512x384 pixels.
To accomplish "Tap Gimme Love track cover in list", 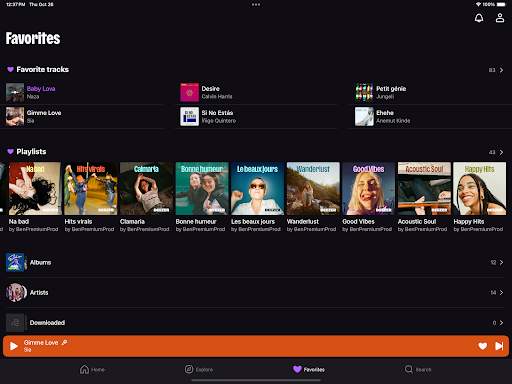I will point(15,116).
